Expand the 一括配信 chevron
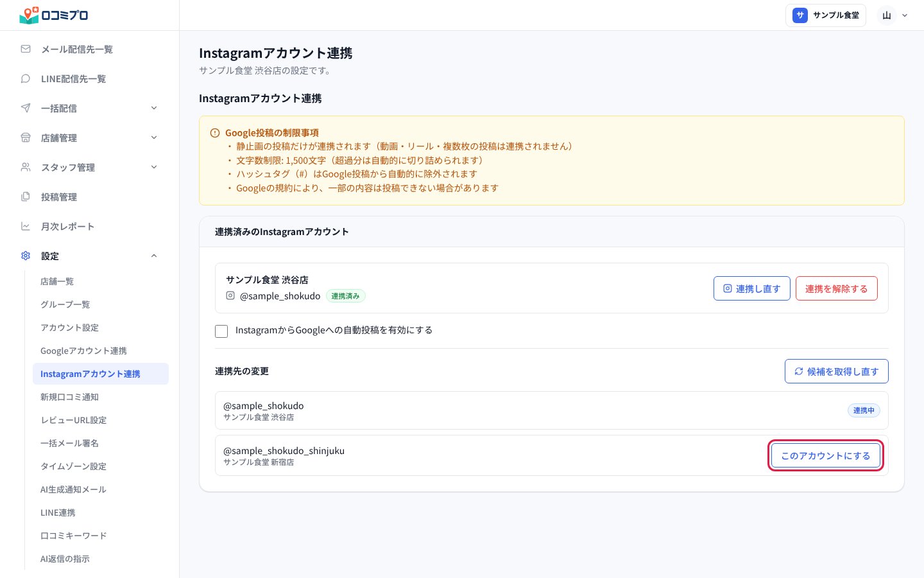 154,108
